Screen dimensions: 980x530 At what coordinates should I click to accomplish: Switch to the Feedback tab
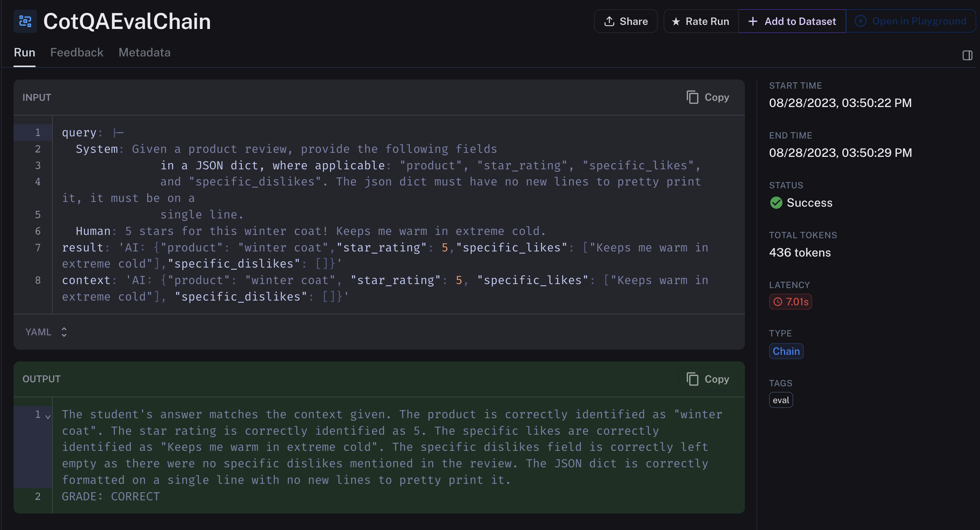(x=77, y=52)
